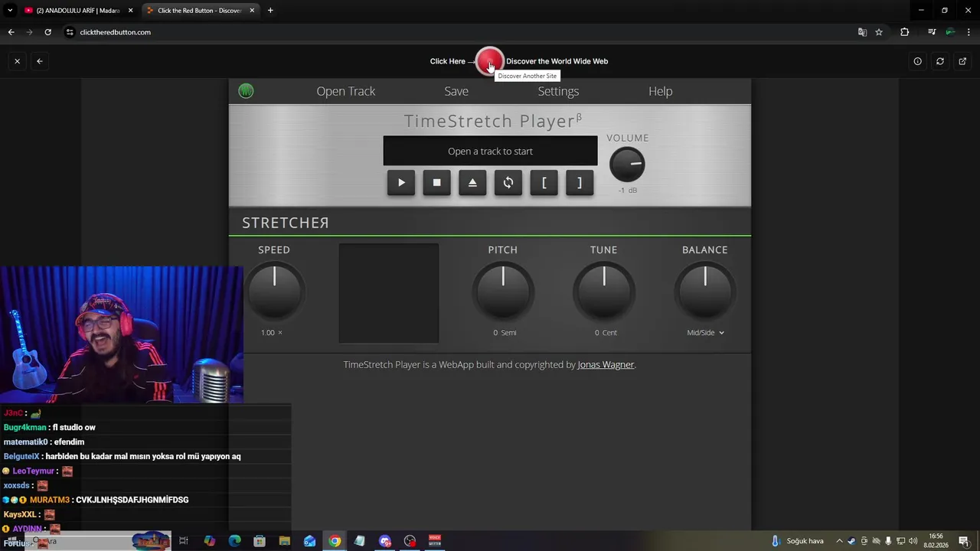Open the Save menu

[456, 91]
